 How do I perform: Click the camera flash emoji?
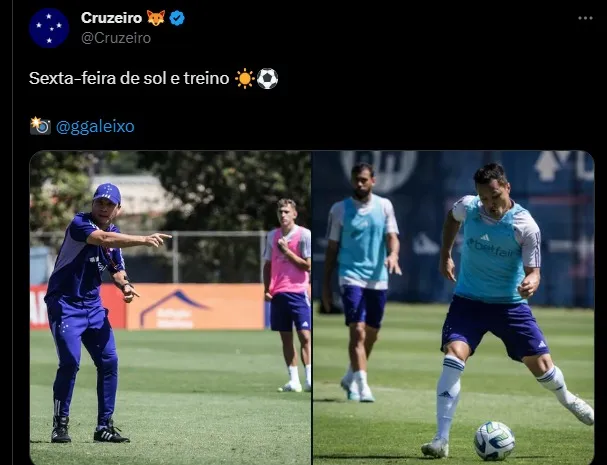point(40,126)
